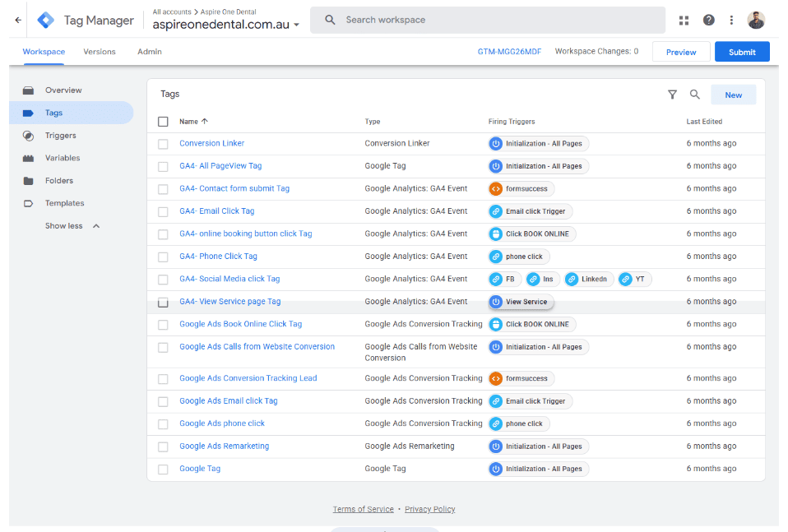Click the Variables sidebar icon
The width and height of the screenshot is (788, 532).
pyautogui.click(x=28, y=158)
